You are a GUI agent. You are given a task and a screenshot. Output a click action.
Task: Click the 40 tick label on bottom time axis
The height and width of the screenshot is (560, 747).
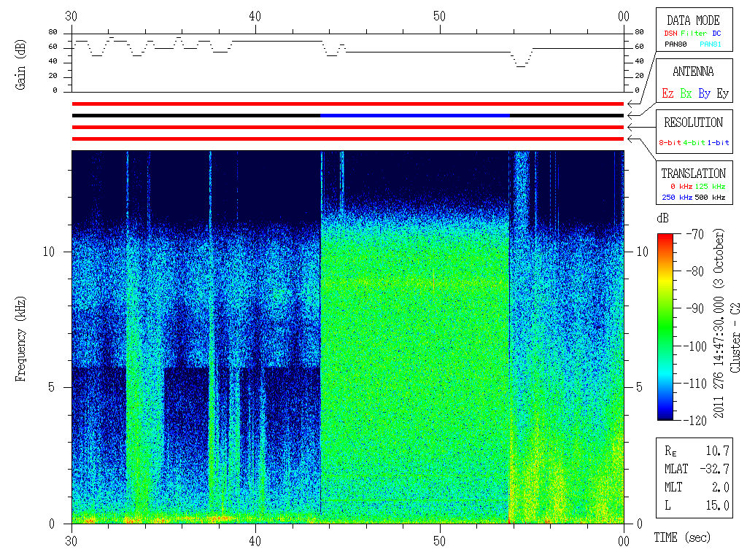pyautogui.click(x=255, y=541)
